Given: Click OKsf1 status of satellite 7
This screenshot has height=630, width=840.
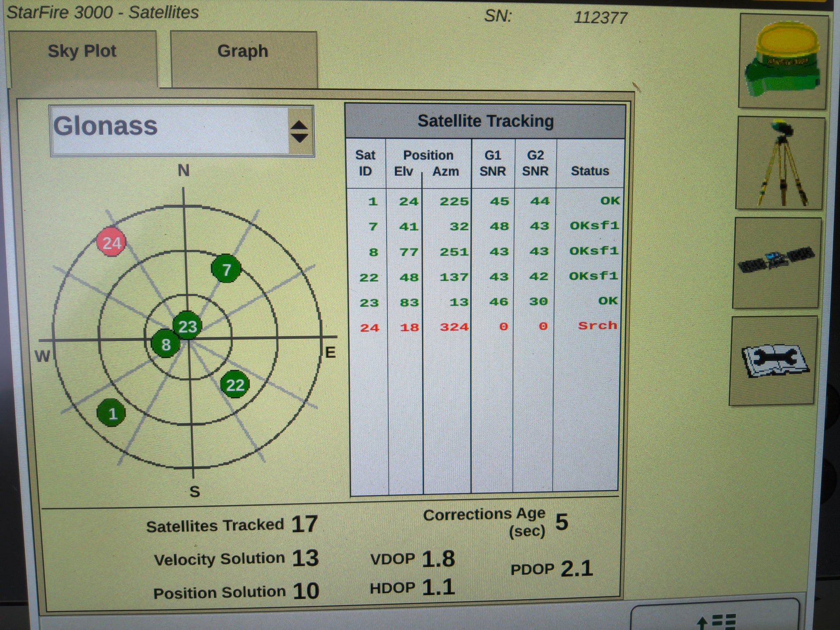Looking at the screenshot, I should point(594,225).
